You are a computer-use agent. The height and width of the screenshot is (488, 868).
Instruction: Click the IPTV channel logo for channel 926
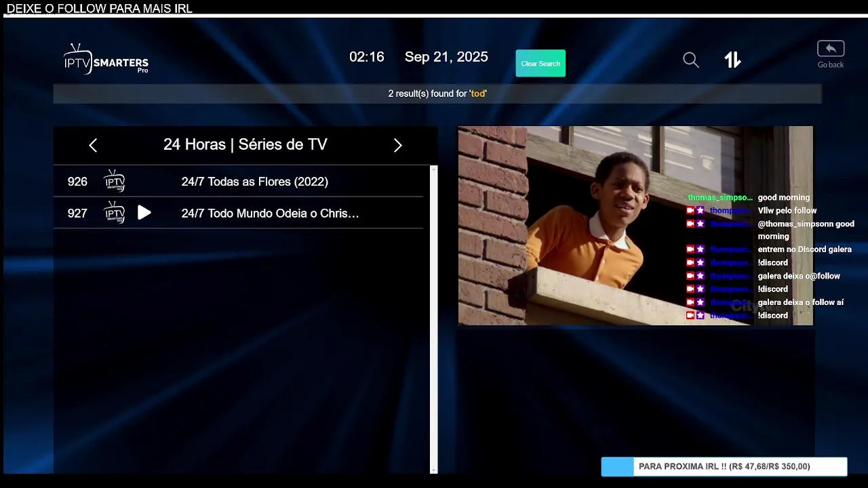point(115,181)
